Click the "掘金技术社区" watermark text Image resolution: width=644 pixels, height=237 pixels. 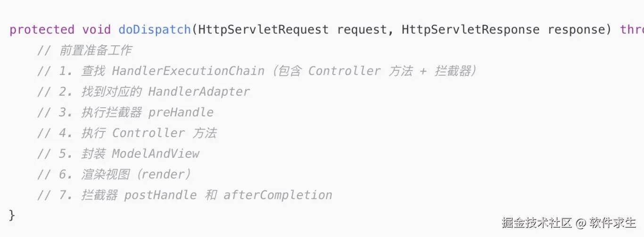(537, 222)
